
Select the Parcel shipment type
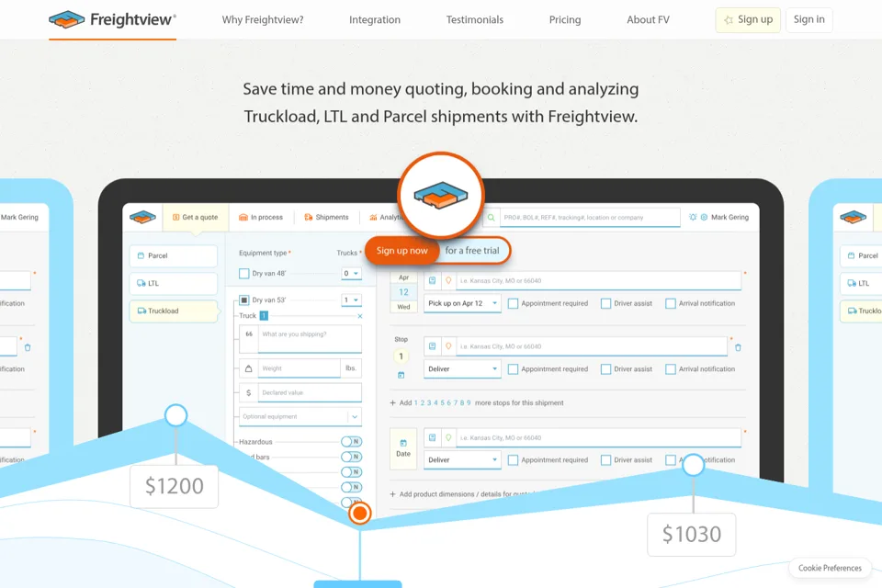174,255
